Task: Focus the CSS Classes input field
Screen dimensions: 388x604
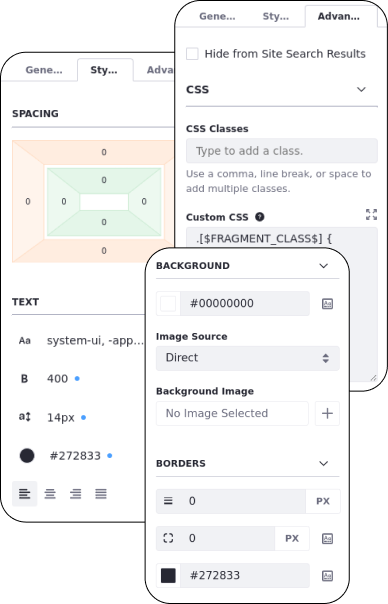Action: click(x=282, y=151)
